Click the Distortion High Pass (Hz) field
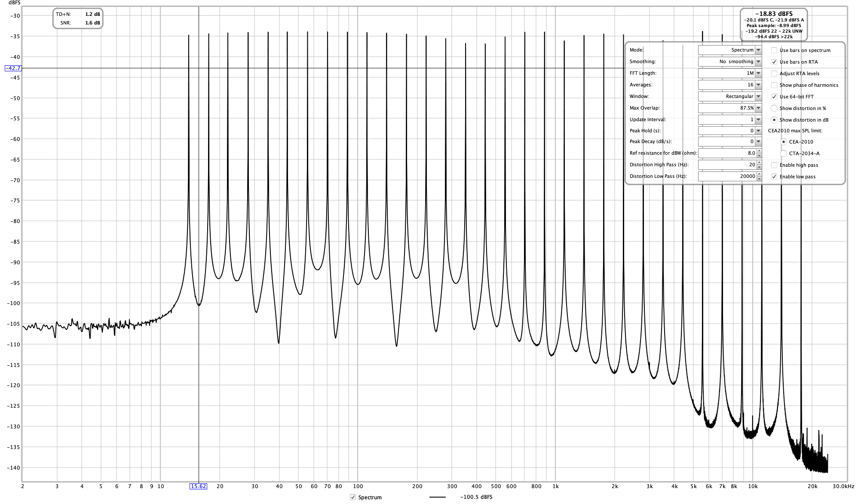Image resolution: width=858 pixels, height=504 pixels. point(727,165)
